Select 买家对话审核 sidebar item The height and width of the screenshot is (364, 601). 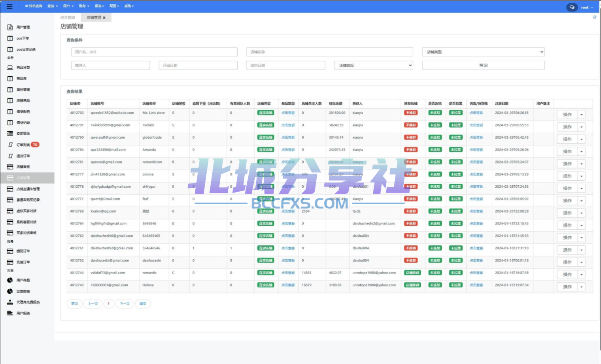[x=26, y=233]
